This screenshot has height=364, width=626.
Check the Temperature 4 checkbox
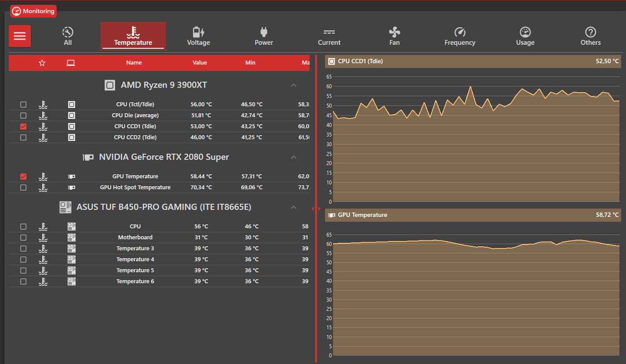point(23,259)
